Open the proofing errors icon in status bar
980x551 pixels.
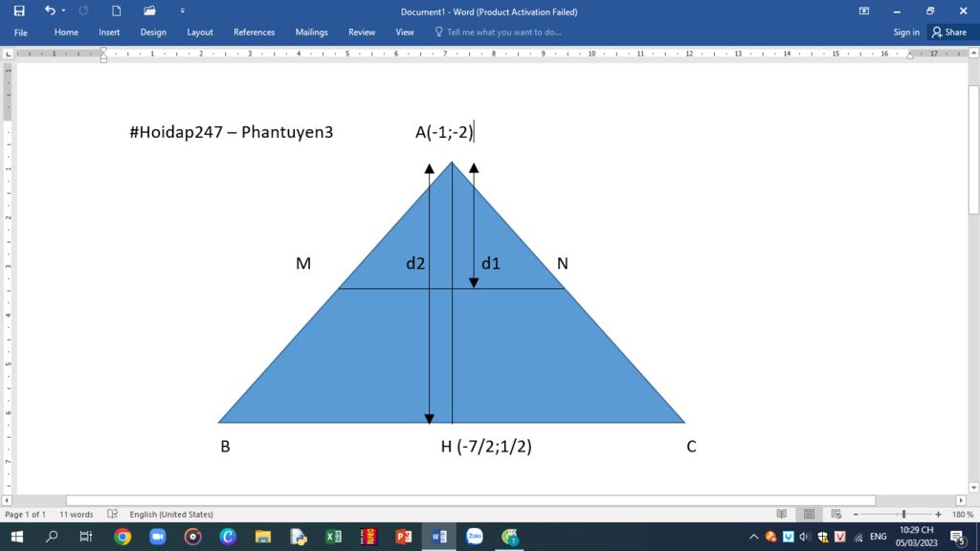(113, 514)
